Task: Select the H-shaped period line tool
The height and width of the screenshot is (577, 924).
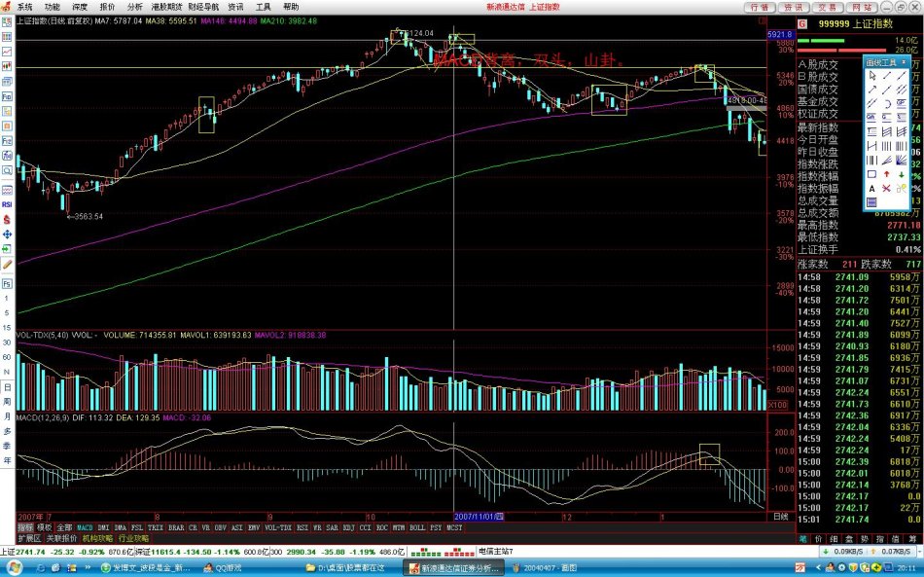Action: (871, 146)
